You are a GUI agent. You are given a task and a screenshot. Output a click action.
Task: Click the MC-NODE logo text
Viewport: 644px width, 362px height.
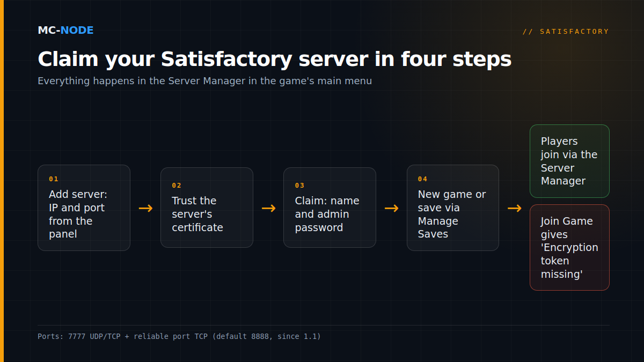click(x=65, y=31)
